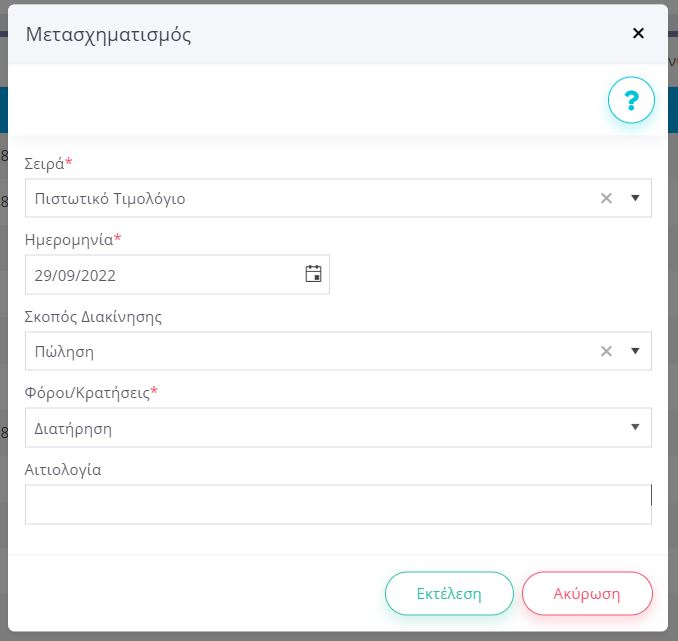Open the calendar date picker icon
This screenshot has height=641, width=678.
pyautogui.click(x=313, y=274)
